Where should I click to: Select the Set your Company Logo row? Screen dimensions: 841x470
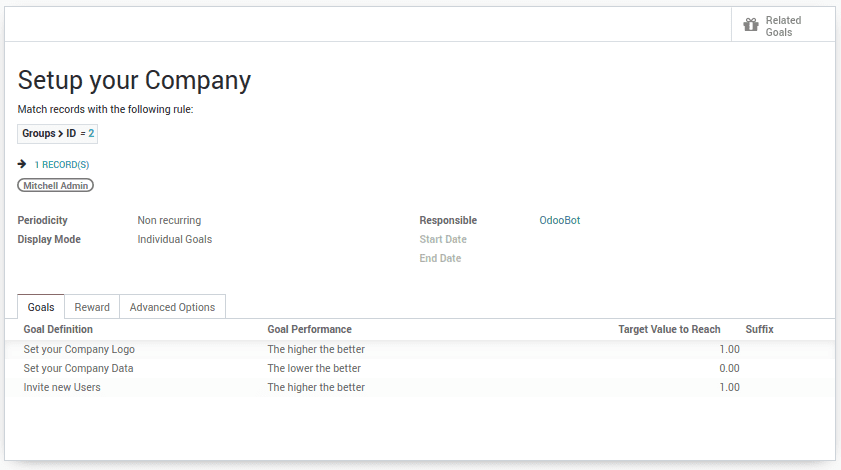tap(79, 349)
